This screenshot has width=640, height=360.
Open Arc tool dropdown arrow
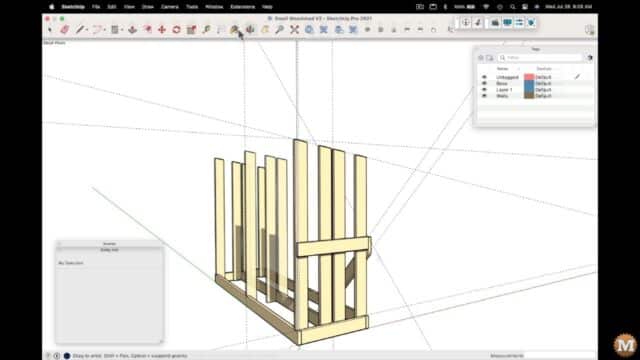(x=104, y=30)
